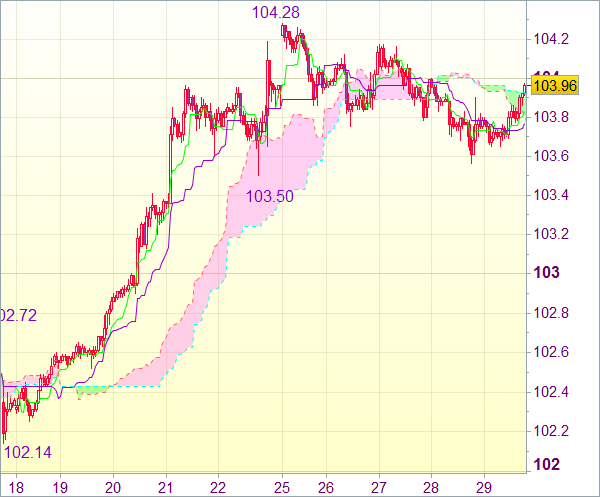This screenshot has height=497, width=600.
Task: Click the 102.4 price axis label
Action: pos(551,392)
